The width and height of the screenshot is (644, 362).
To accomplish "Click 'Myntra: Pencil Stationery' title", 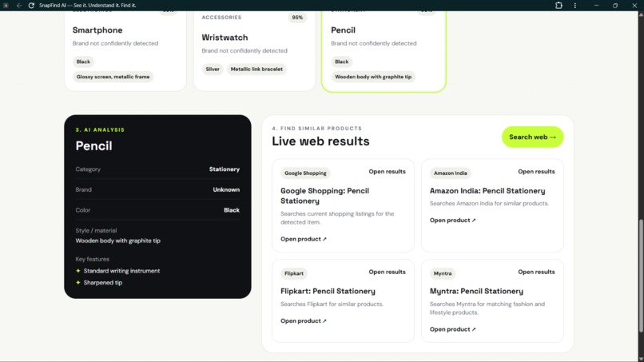I will [x=476, y=292].
